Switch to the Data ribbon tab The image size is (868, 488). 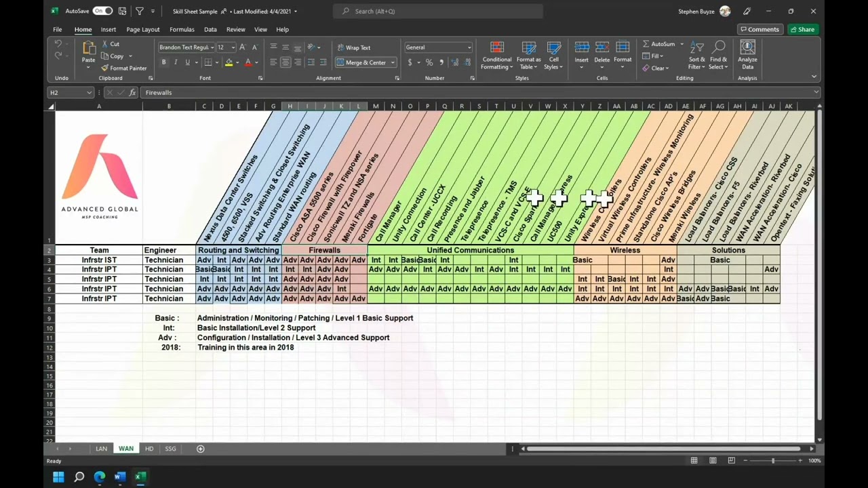[210, 29]
